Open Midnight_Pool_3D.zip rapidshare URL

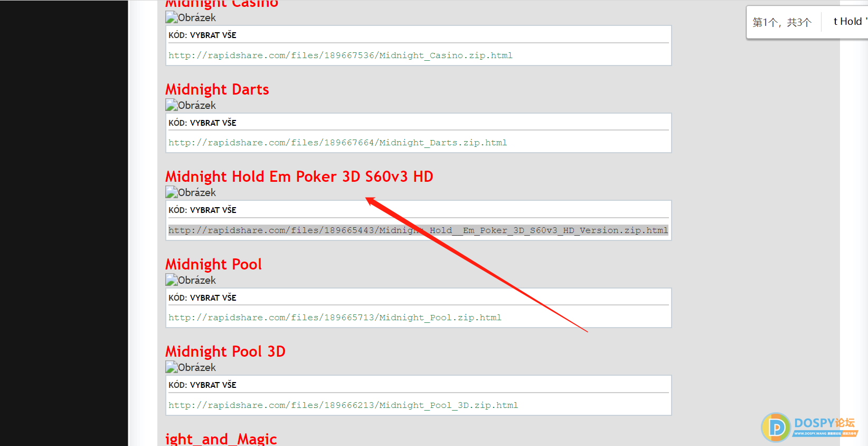point(343,405)
